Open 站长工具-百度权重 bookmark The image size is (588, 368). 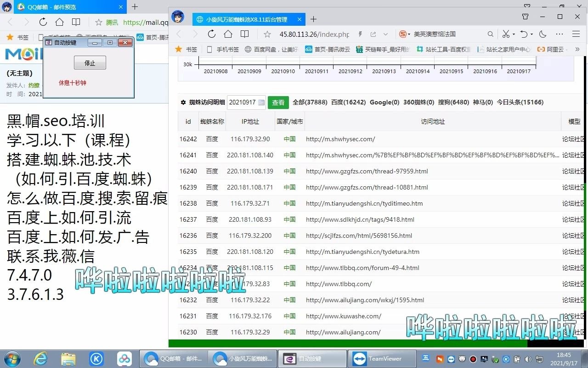click(x=444, y=49)
